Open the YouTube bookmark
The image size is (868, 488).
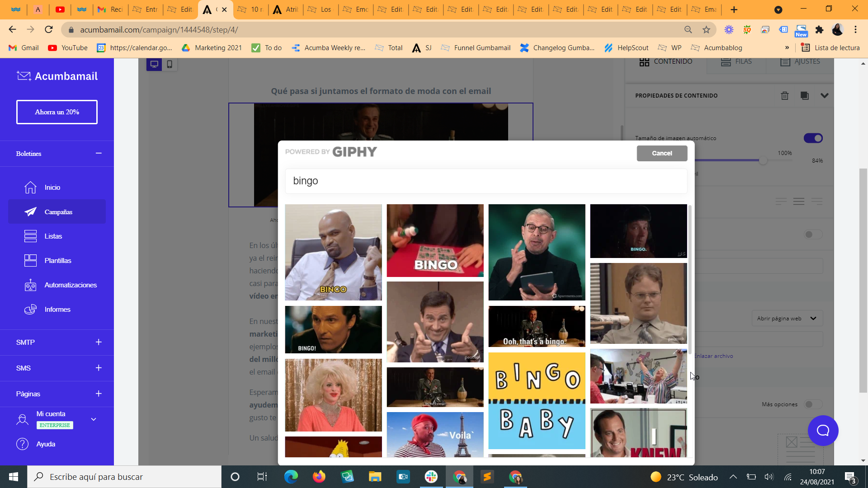[68, 48]
